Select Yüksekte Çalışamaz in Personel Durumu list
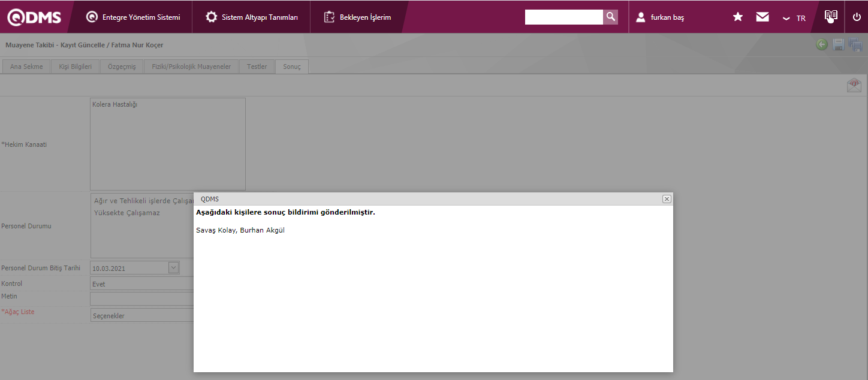Screen dimensions: 868x380 (x=127, y=213)
